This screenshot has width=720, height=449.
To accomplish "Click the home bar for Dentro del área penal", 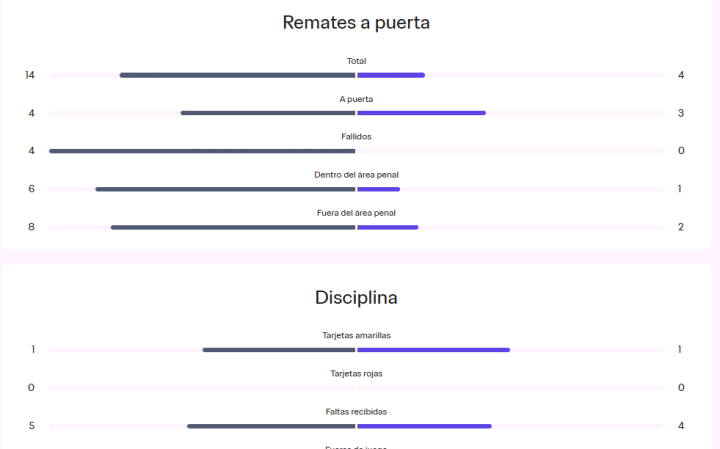I will point(225,189).
